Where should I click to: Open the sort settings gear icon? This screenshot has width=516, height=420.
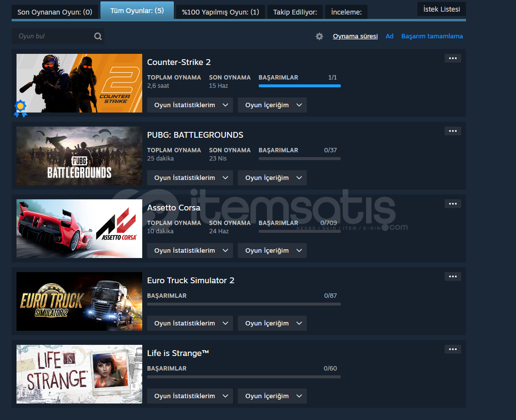tap(319, 36)
